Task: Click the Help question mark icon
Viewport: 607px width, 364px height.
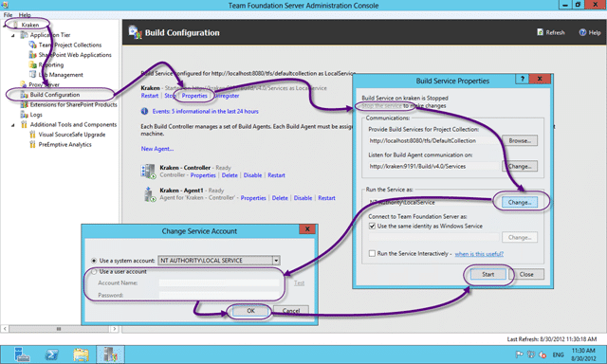Action: [x=582, y=32]
